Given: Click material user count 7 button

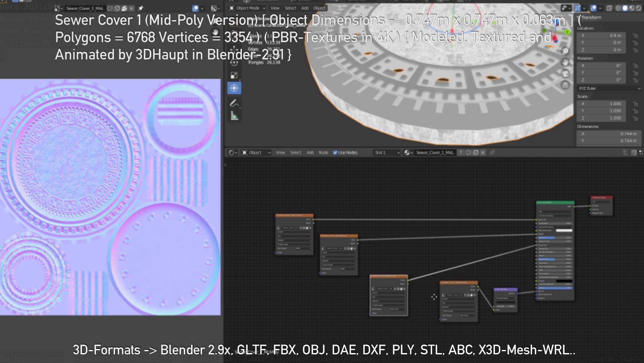Looking at the screenshot, I should [461, 153].
